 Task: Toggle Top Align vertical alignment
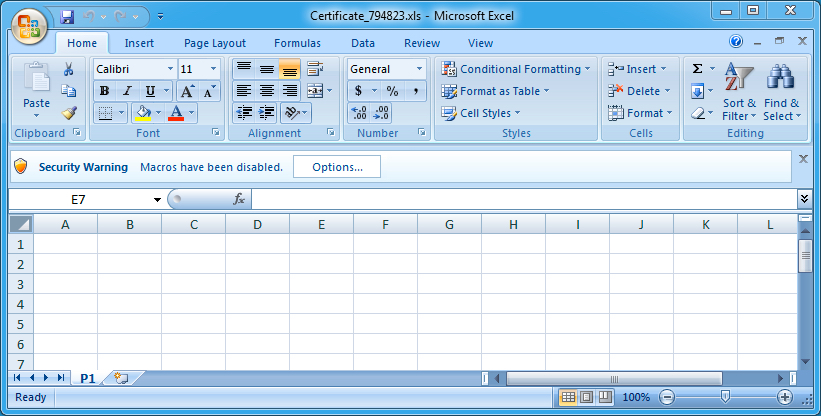pos(244,69)
